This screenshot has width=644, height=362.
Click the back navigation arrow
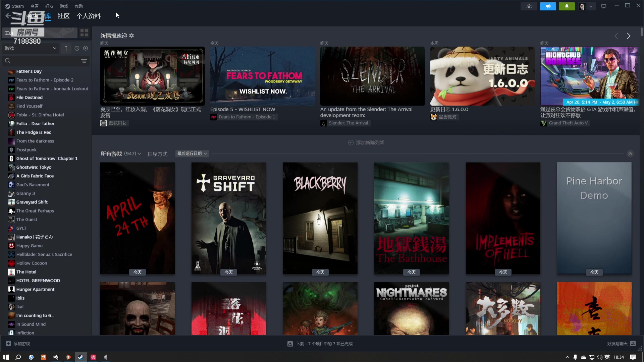(x=8, y=16)
